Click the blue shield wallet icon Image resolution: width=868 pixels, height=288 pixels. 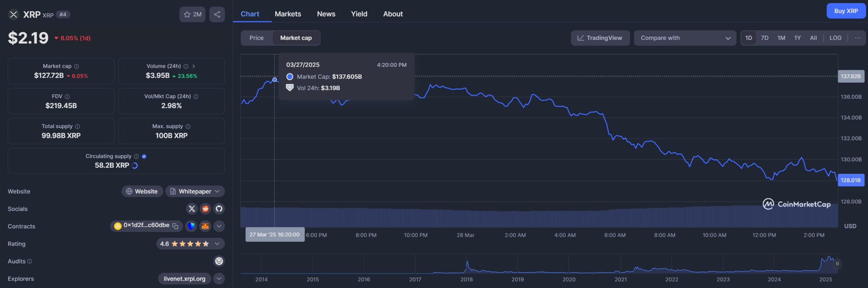(x=191, y=226)
